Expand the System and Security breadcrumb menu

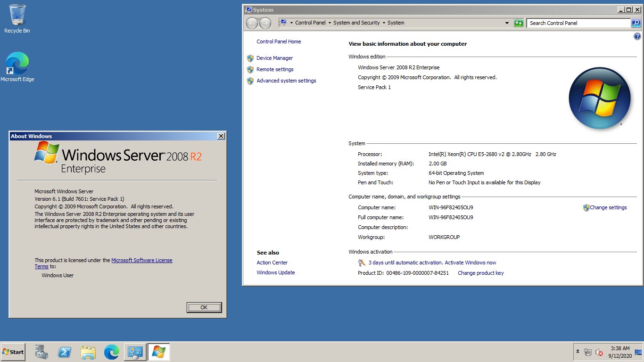[x=383, y=23]
